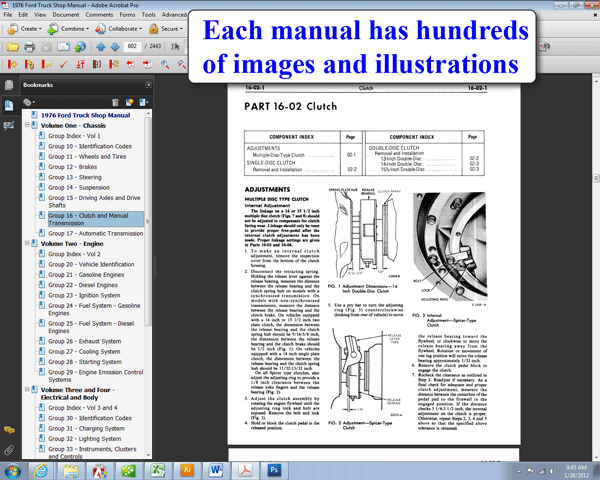Collapse the Volume Two - Engine branch
600x480 pixels.
click(x=27, y=243)
